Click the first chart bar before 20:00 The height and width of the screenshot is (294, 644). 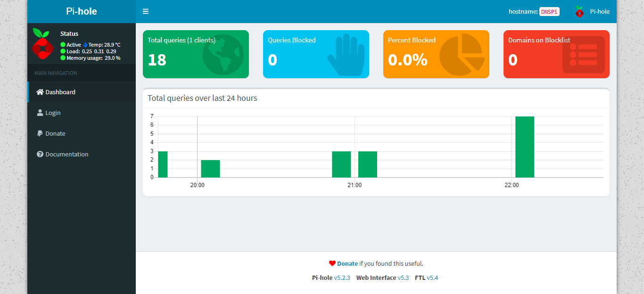tap(163, 164)
